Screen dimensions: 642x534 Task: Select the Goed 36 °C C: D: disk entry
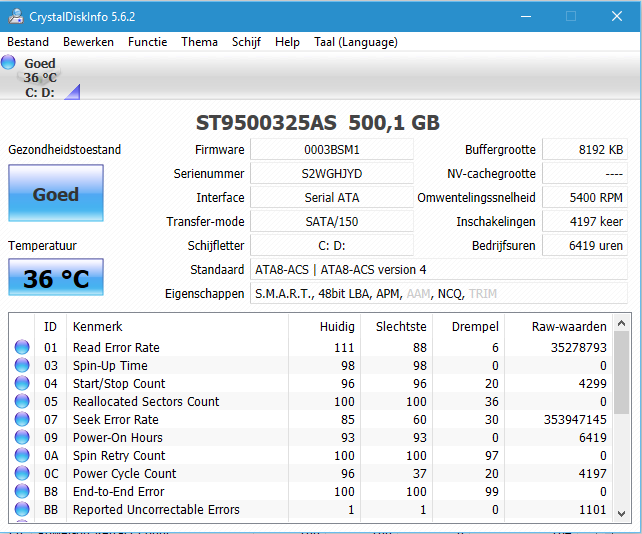coord(40,78)
